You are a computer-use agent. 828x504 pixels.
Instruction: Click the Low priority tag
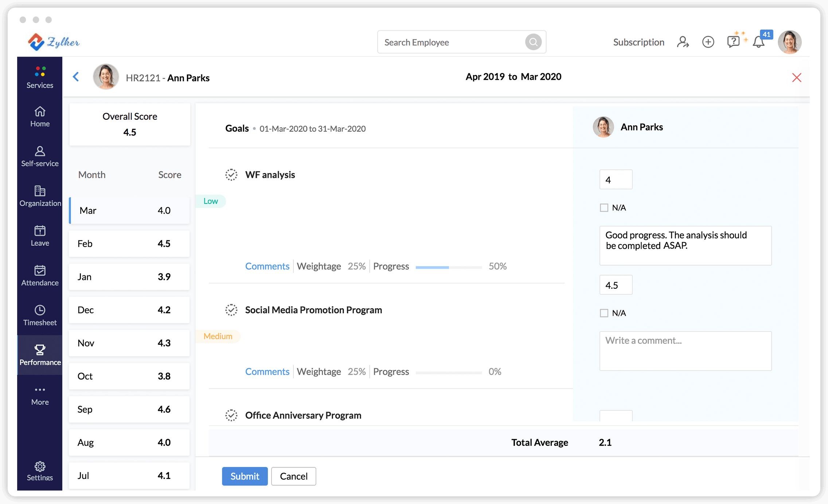tap(211, 201)
